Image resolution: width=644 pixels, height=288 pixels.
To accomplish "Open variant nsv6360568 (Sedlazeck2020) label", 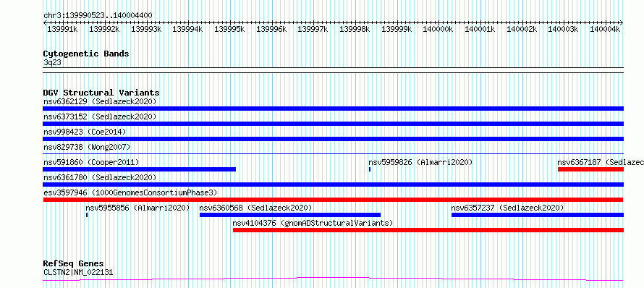I will pos(256,208).
